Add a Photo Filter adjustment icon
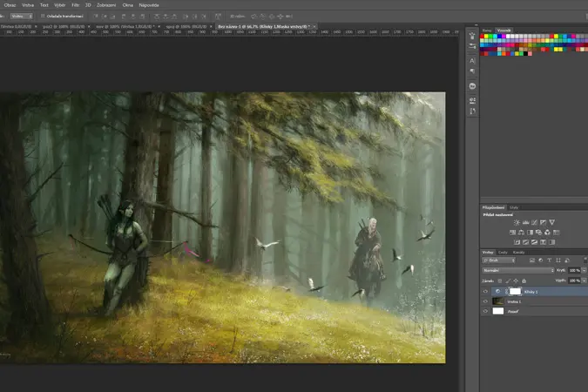This screenshot has width=588, height=392. (x=539, y=233)
